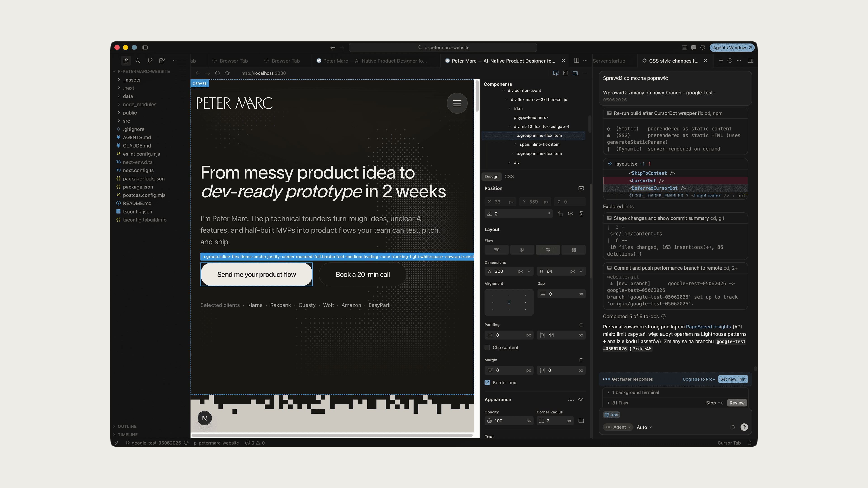Click the Opacity value field
This screenshot has height=488, width=868.
(509, 421)
